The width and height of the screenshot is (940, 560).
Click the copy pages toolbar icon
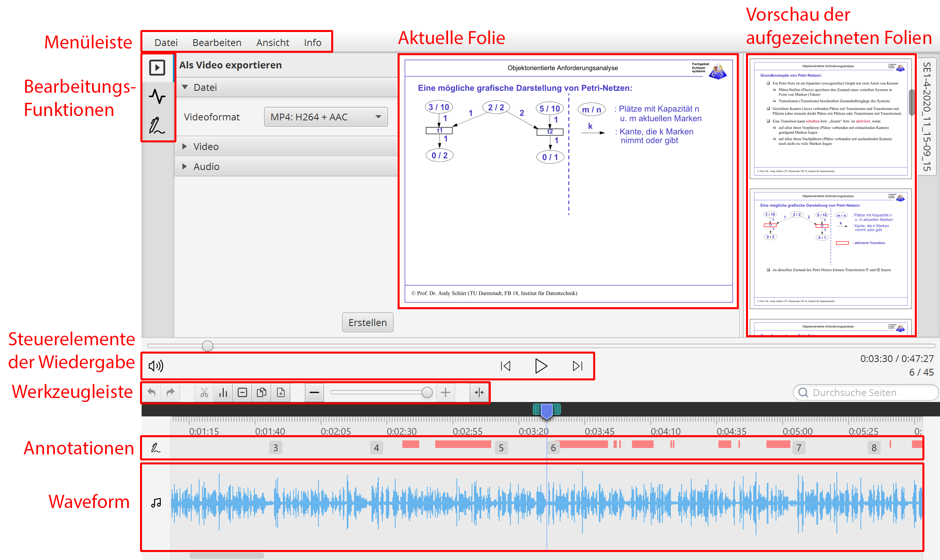tap(262, 392)
